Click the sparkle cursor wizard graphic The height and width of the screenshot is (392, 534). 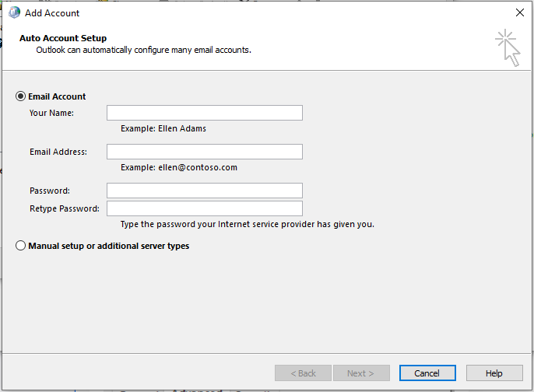tap(508, 47)
